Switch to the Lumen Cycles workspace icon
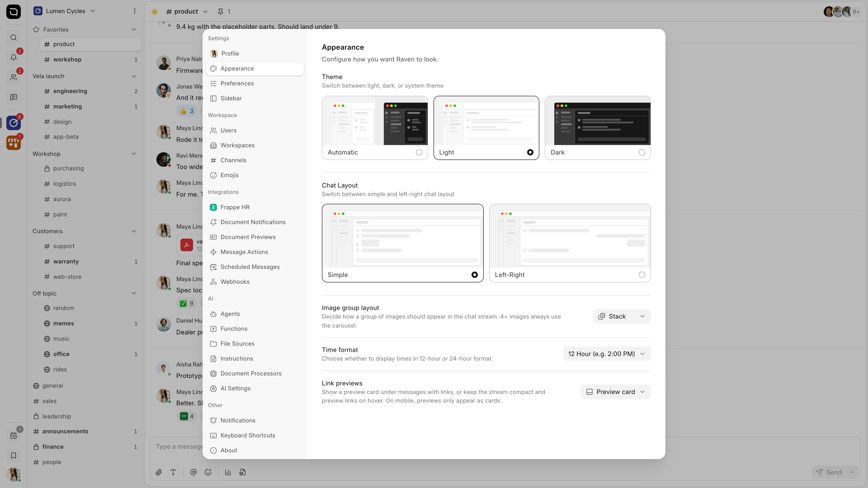This screenshot has width=868, height=488. point(14,123)
